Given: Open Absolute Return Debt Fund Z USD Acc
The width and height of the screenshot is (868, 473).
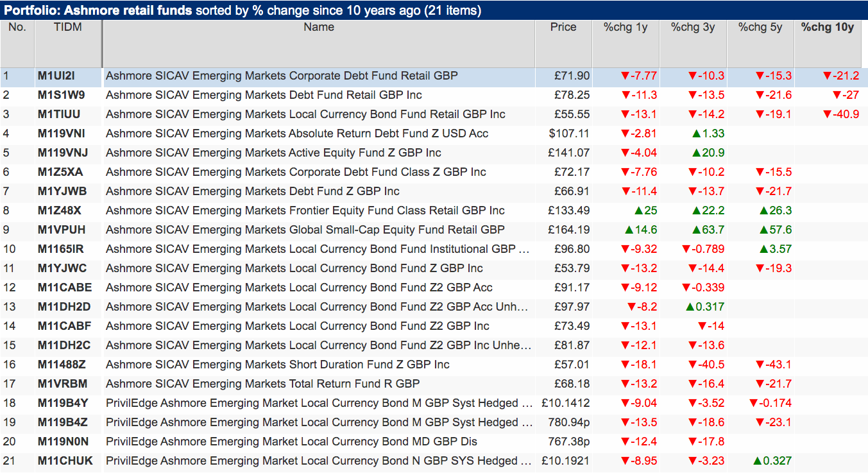Looking at the screenshot, I should pos(297,133).
